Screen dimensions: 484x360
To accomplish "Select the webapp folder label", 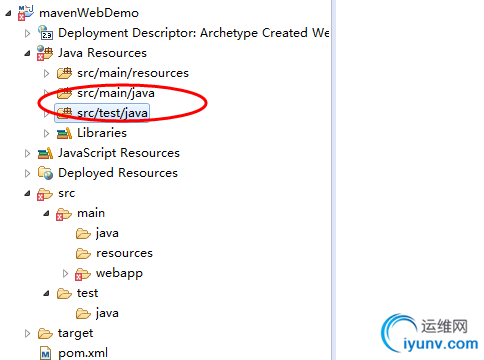I will point(119,273).
